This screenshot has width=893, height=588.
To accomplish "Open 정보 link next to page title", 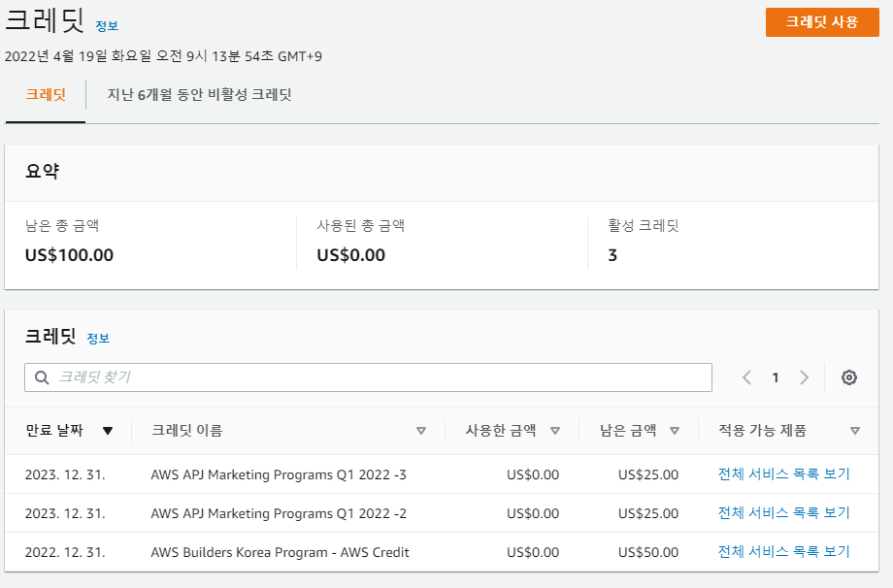I will [107, 26].
